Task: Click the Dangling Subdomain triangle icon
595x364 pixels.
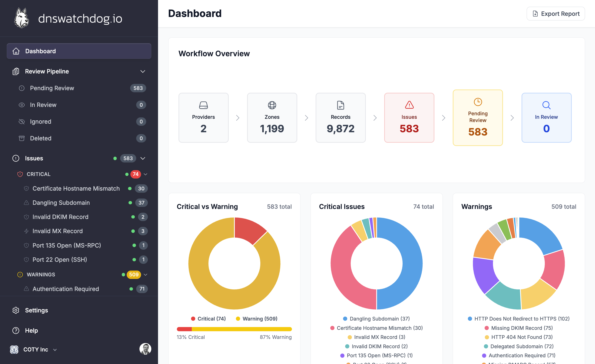Action: tap(26, 203)
